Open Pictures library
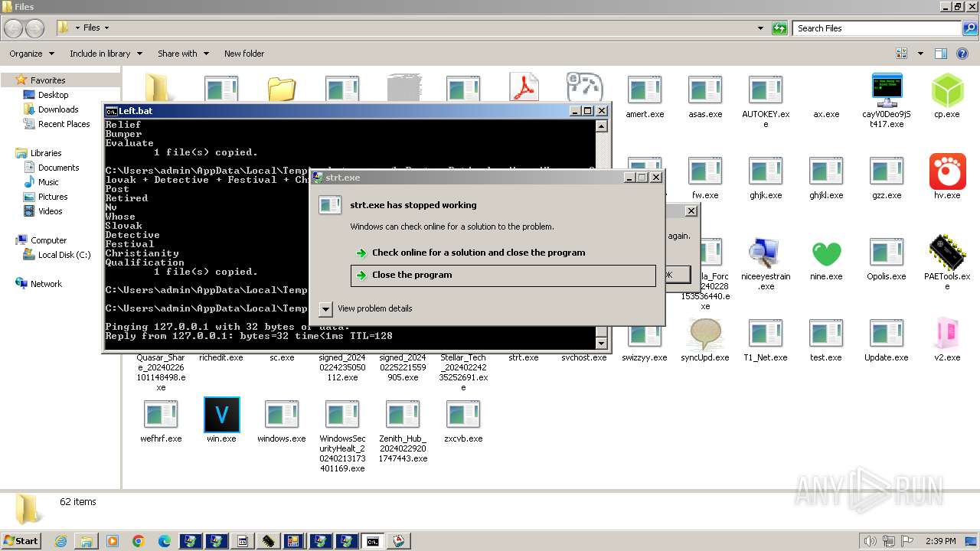 tap(53, 197)
